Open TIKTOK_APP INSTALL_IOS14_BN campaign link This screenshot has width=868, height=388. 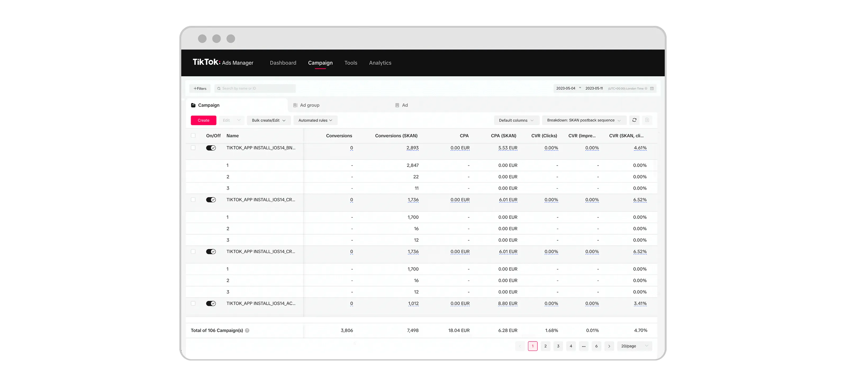point(261,148)
